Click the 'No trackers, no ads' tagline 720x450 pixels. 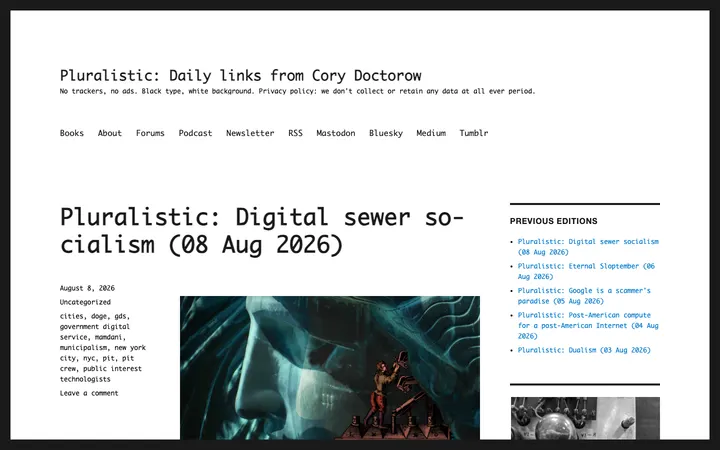(x=298, y=91)
